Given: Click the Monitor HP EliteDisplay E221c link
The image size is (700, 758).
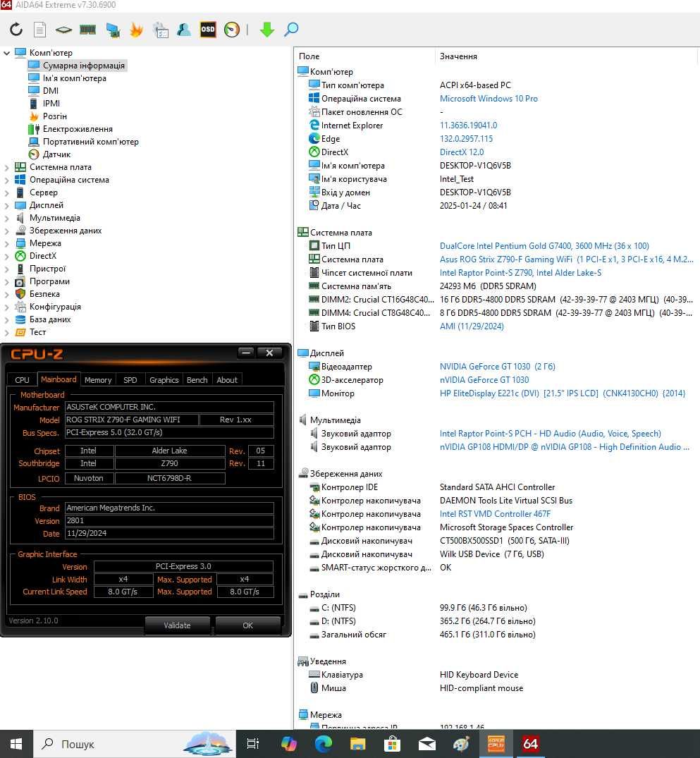Looking at the screenshot, I should pos(563,393).
